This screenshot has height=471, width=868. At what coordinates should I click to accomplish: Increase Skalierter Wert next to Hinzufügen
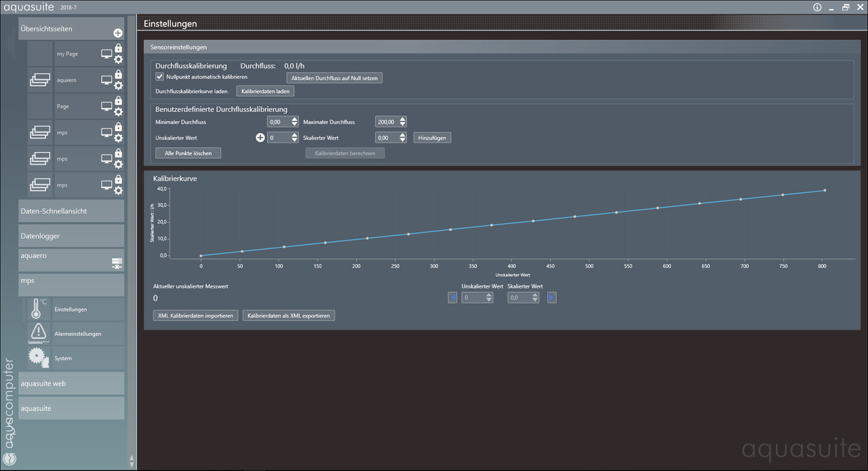(403, 135)
